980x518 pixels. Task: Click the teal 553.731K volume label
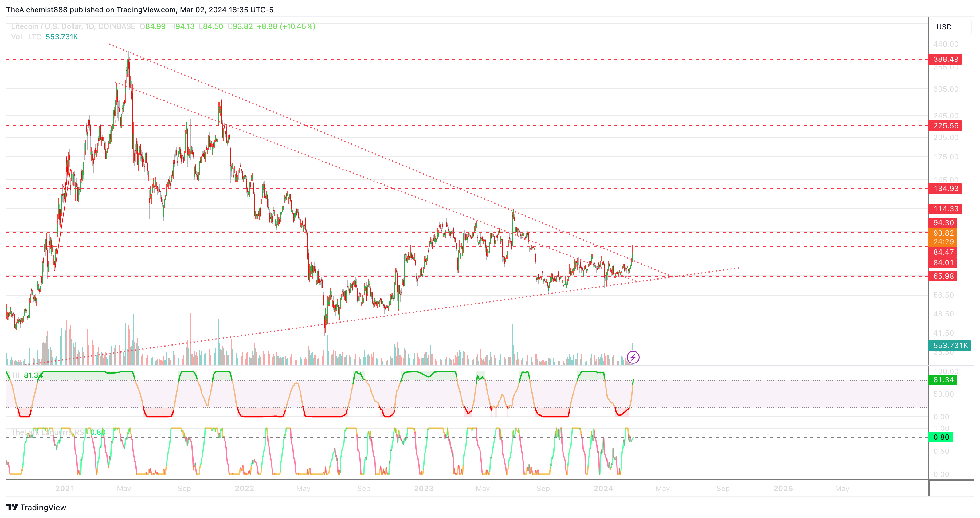(x=950, y=345)
